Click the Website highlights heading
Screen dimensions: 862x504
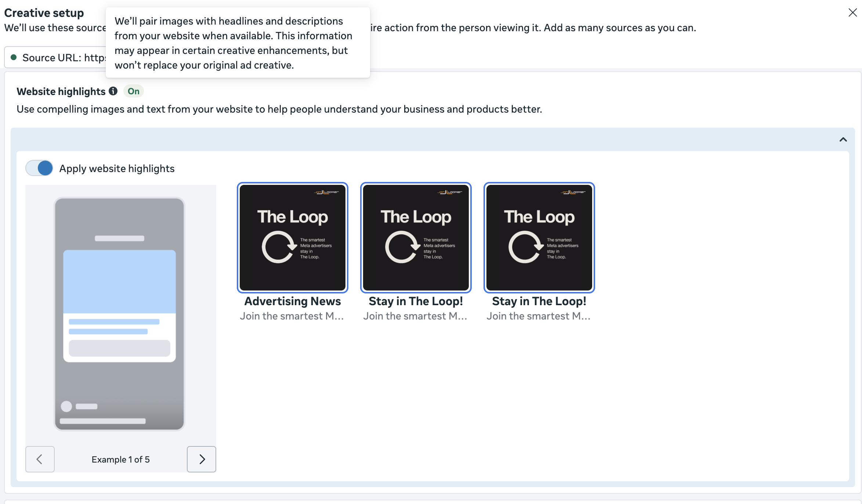click(x=61, y=91)
